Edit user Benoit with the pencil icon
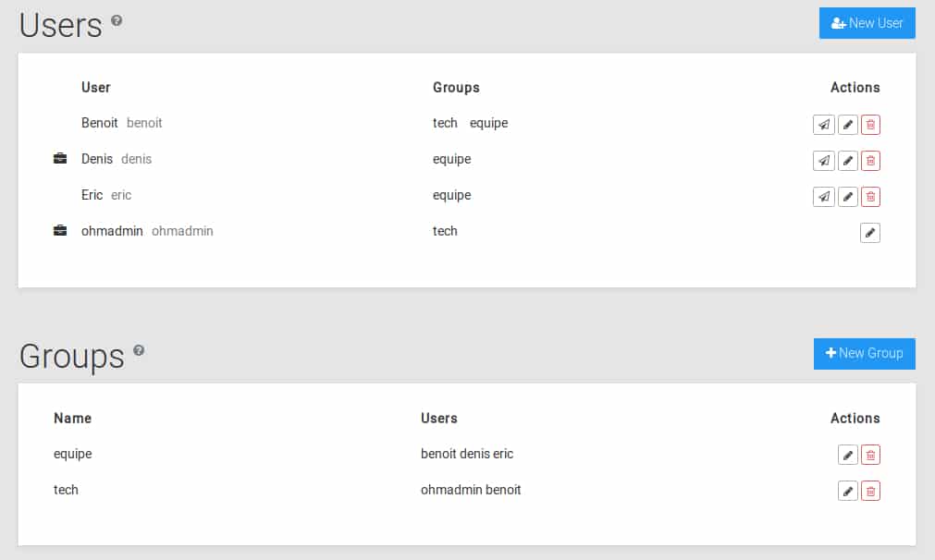Screen dimensions: 935x560 [x=847, y=125]
